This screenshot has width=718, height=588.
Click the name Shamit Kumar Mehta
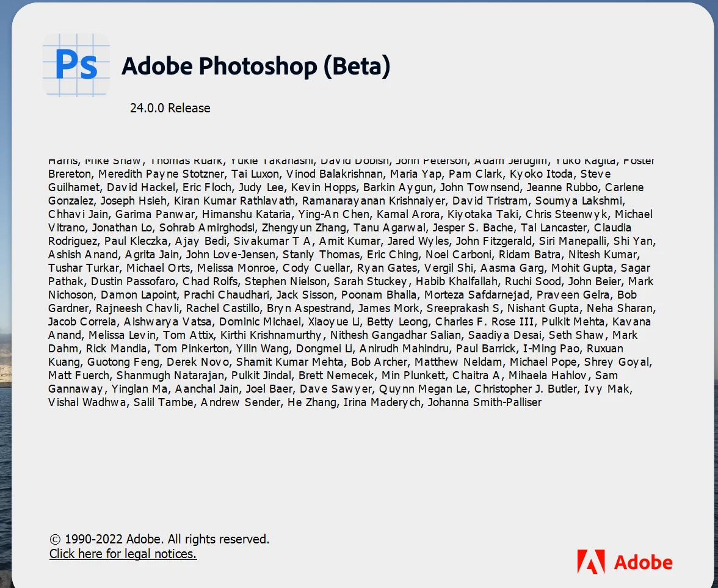(290, 361)
